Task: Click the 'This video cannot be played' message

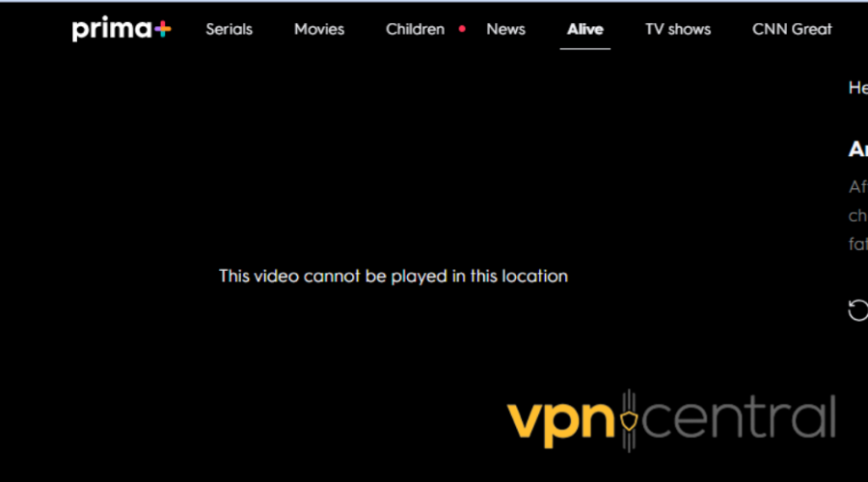Action: point(393,276)
